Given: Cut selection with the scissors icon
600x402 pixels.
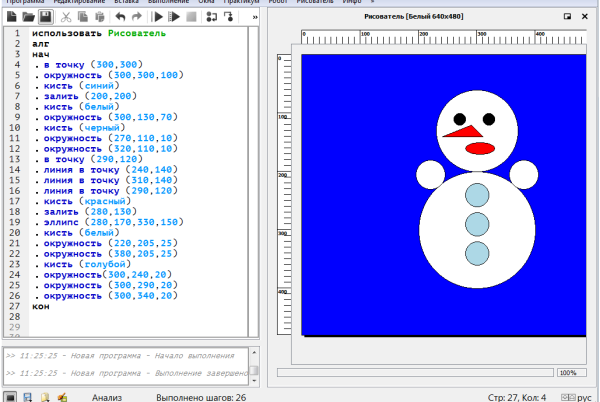Looking at the screenshot, I should click(65, 17).
